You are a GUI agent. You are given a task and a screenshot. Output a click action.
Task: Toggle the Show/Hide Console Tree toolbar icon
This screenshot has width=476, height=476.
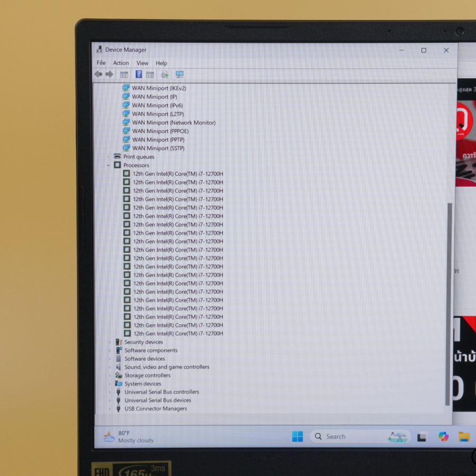(124, 75)
